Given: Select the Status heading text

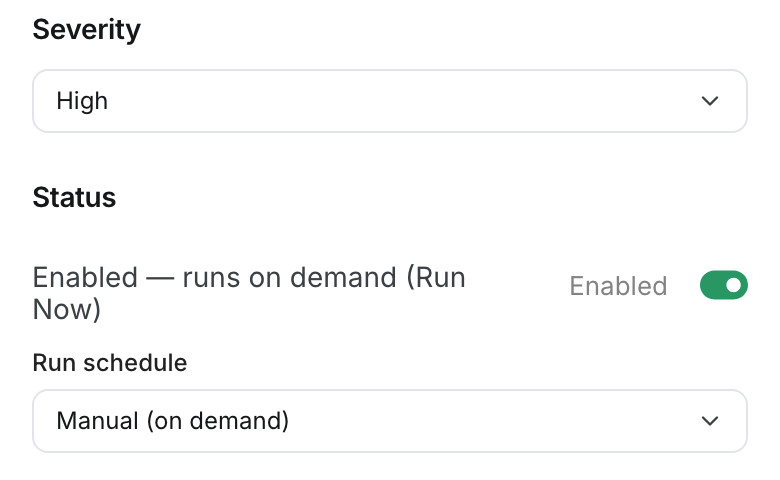Looking at the screenshot, I should tap(74, 197).
